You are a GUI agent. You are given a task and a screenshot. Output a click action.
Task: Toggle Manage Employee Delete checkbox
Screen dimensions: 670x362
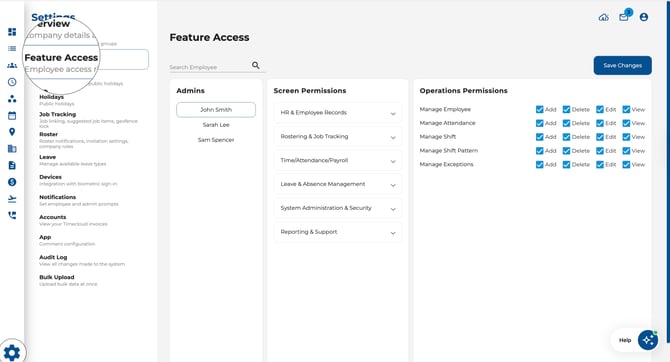tap(566, 109)
